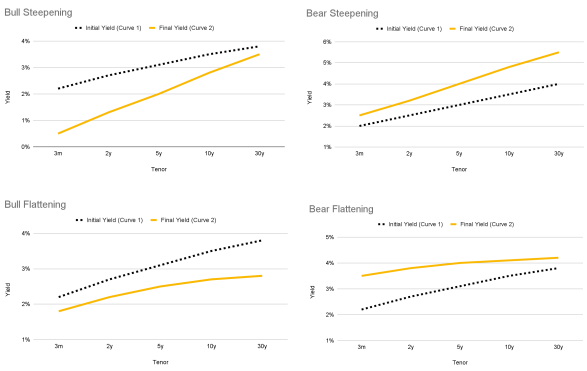
Task: Click Initial Yield dotted legend marker in Bull Flattening
Action: point(79,220)
